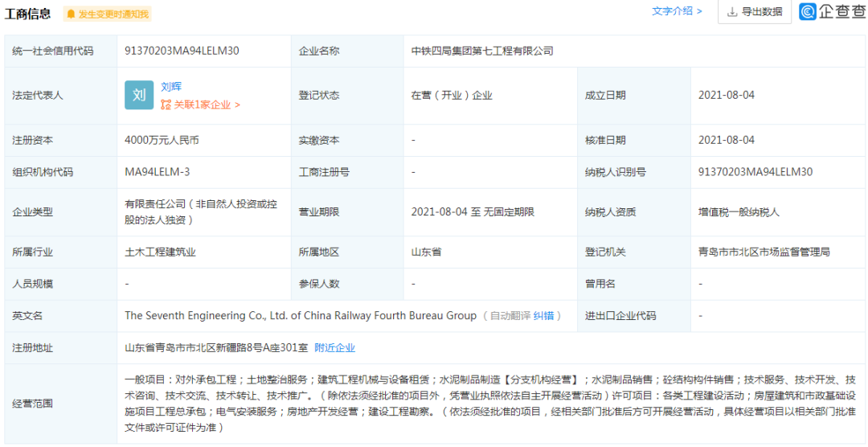
Task: Click the 参保人数 label cell
Action: click(x=349, y=284)
